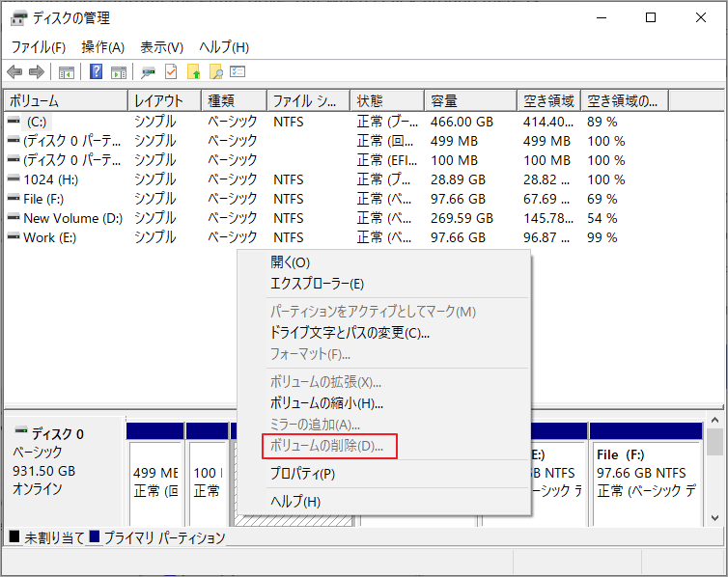Select ドライブ文字とパスの変更(C)... menu item
This screenshot has width=728, height=577.
pos(384,333)
